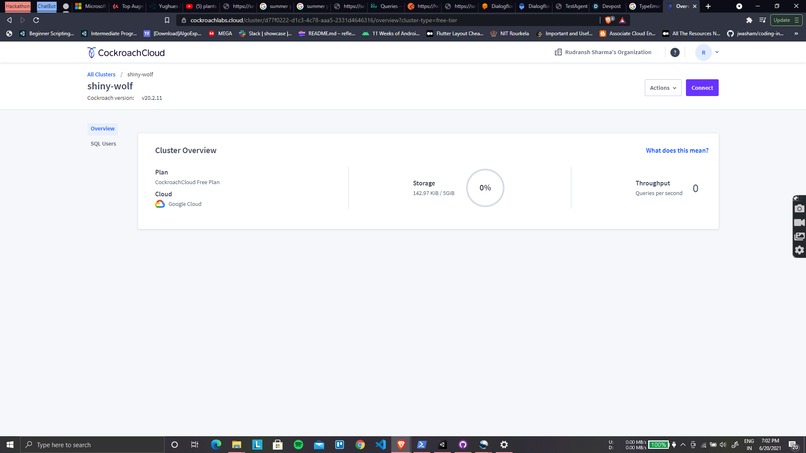Open Google Chrome from taskbar
The width and height of the screenshot is (806, 453).
click(360, 445)
